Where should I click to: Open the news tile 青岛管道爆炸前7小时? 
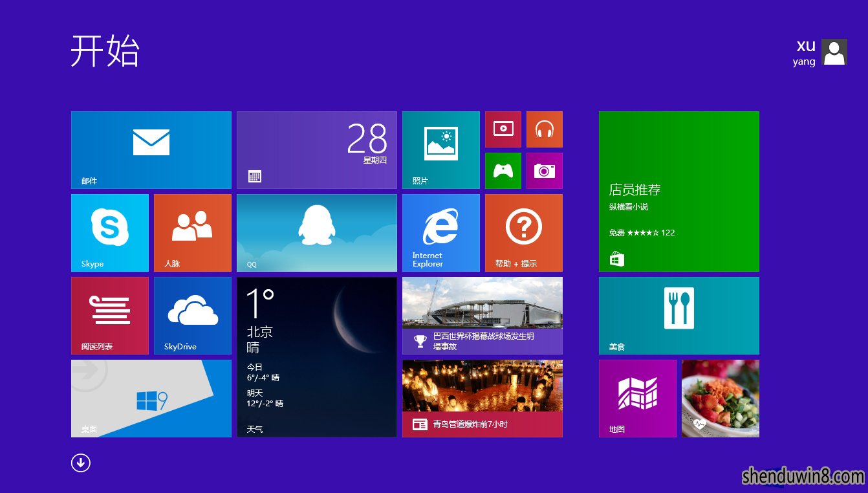pyautogui.click(x=483, y=399)
